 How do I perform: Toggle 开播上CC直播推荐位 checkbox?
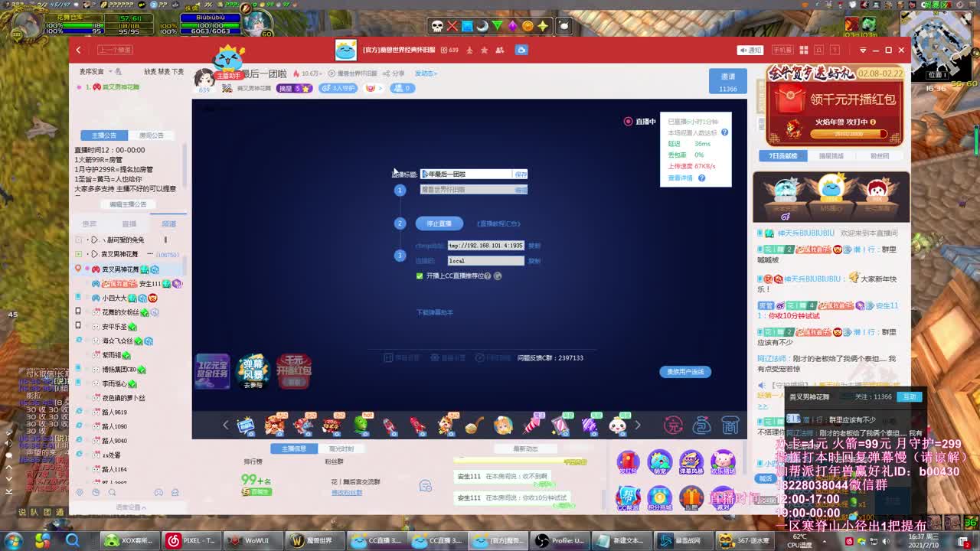pyautogui.click(x=420, y=275)
